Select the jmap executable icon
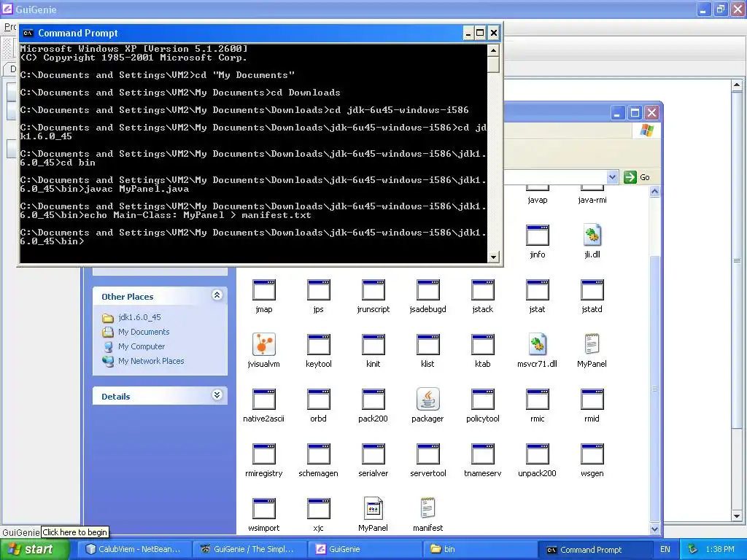Viewport: 747px width, 560px height. coord(263,290)
